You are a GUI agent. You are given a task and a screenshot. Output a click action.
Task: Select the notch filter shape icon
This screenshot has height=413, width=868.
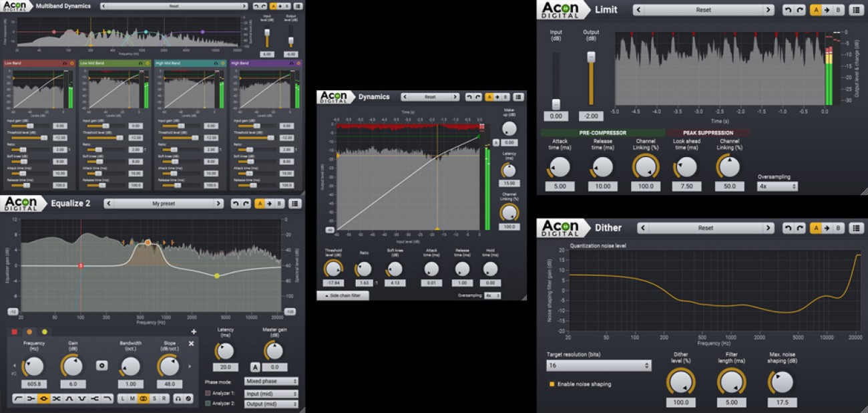pos(56,398)
